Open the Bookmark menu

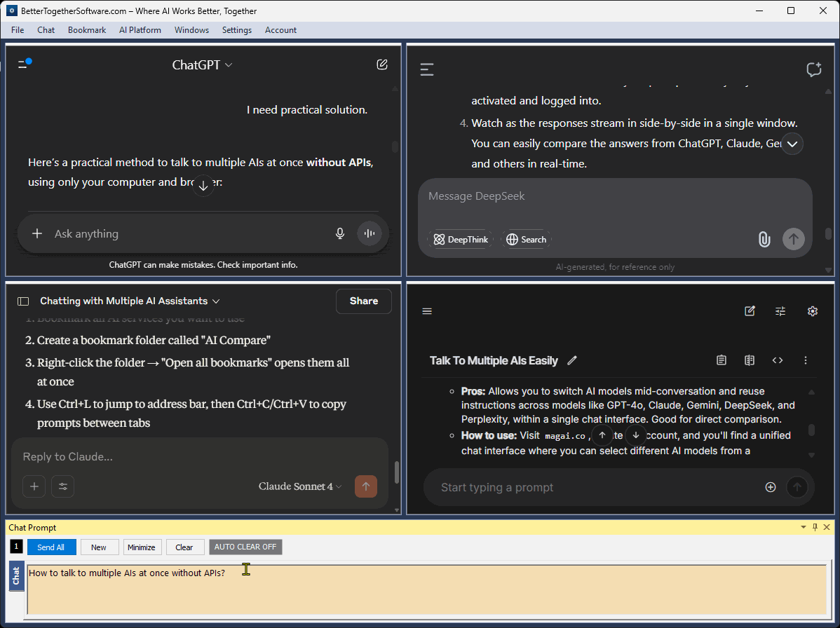pos(87,30)
